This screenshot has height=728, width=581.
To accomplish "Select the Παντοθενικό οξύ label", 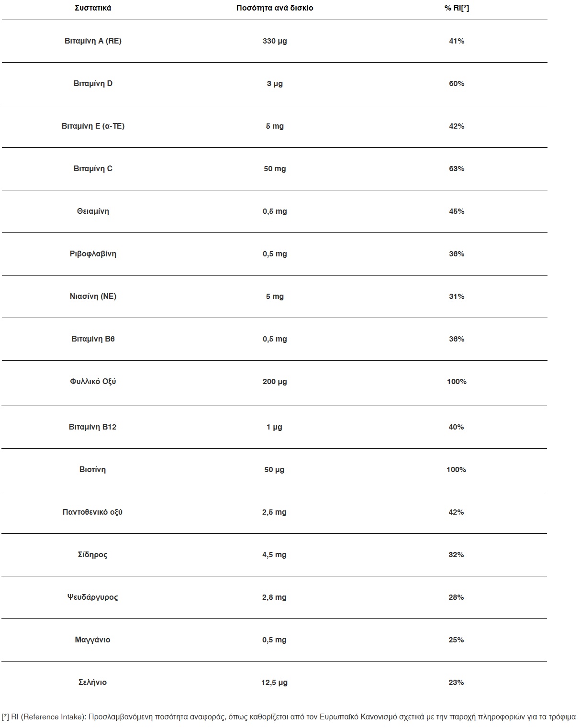I will [92, 512].
